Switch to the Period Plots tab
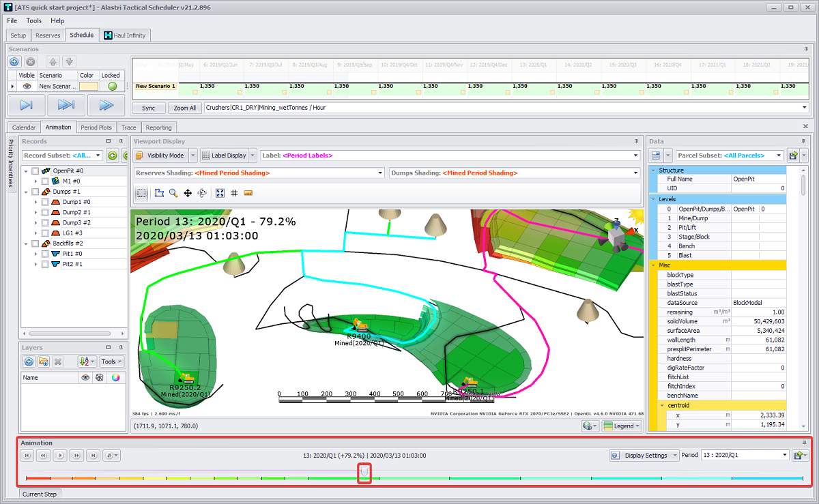 click(x=96, y=128)
